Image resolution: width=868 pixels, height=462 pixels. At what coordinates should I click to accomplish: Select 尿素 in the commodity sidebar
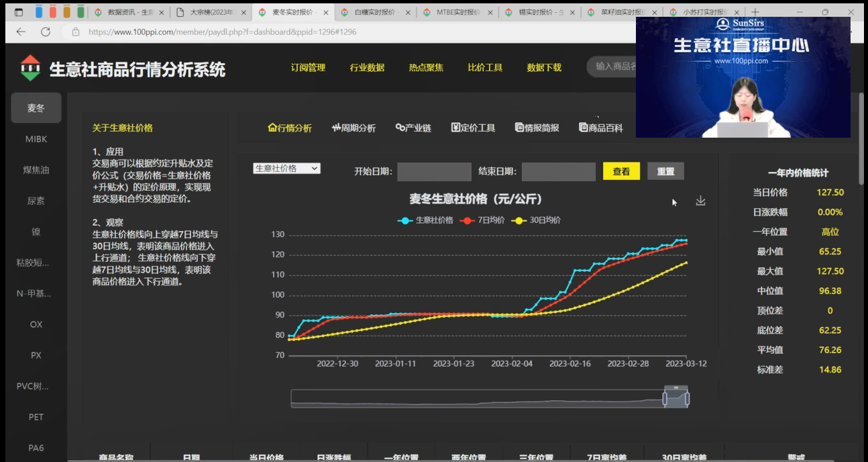tap(36, 201)
